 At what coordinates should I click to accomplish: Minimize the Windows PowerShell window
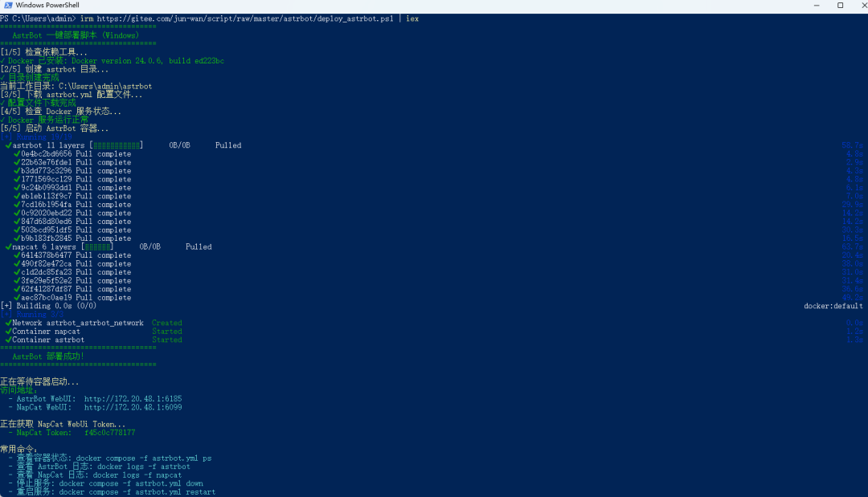tap(817, 5)
